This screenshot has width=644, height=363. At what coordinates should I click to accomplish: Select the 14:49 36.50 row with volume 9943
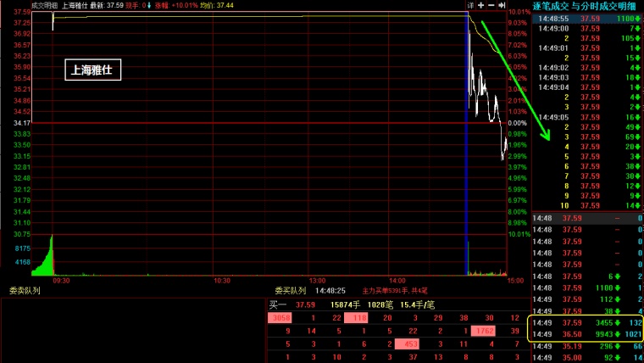[x=588, y=334]
